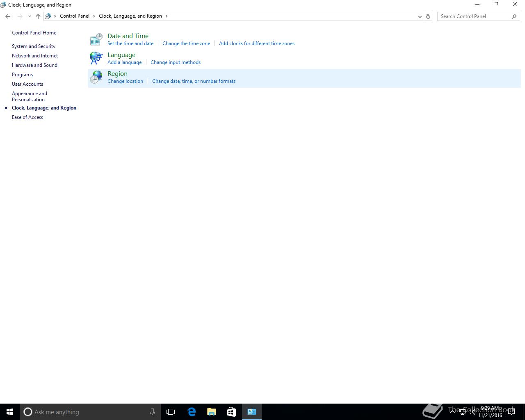Expand the chevron after Clock, Language, and Region breadcrumb
Image resolution: width=525 pixels, height=420 pixels.
click(x=167, y=16)
